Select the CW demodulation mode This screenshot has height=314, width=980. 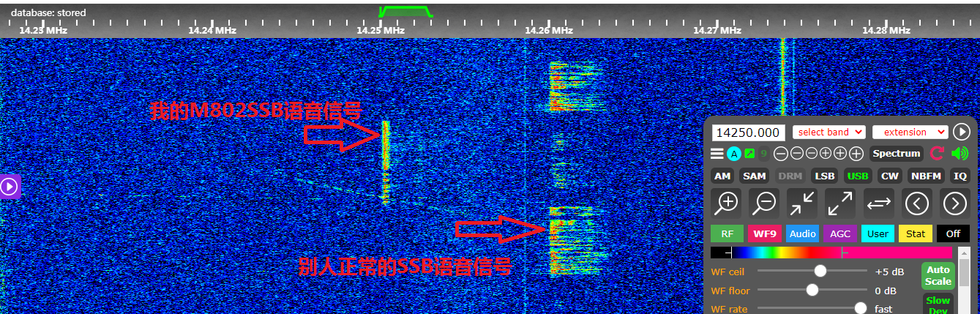point(889,176)
